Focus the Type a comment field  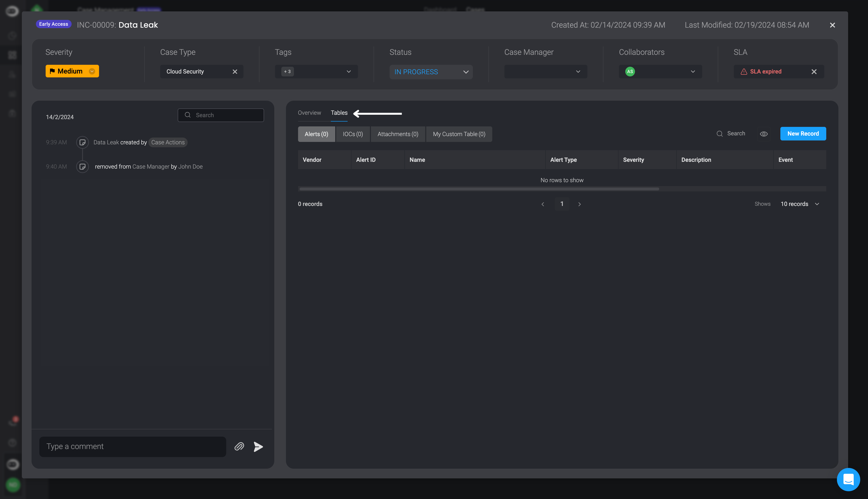pos(133,447)
